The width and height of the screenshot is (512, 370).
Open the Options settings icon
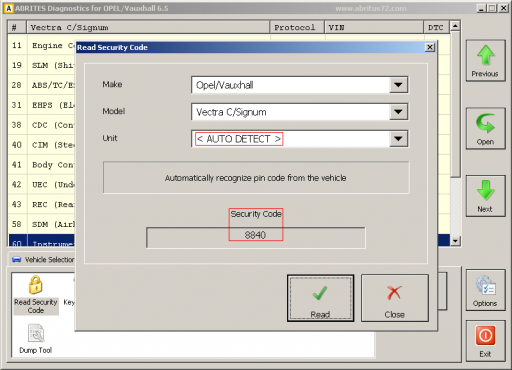click(x=485, y=285)
